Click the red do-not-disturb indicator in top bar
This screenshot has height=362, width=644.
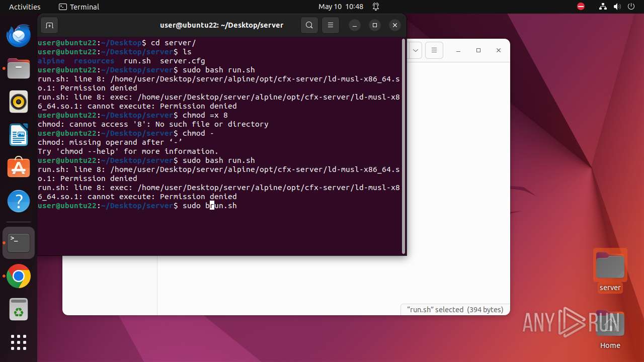[x=581, y=7]
